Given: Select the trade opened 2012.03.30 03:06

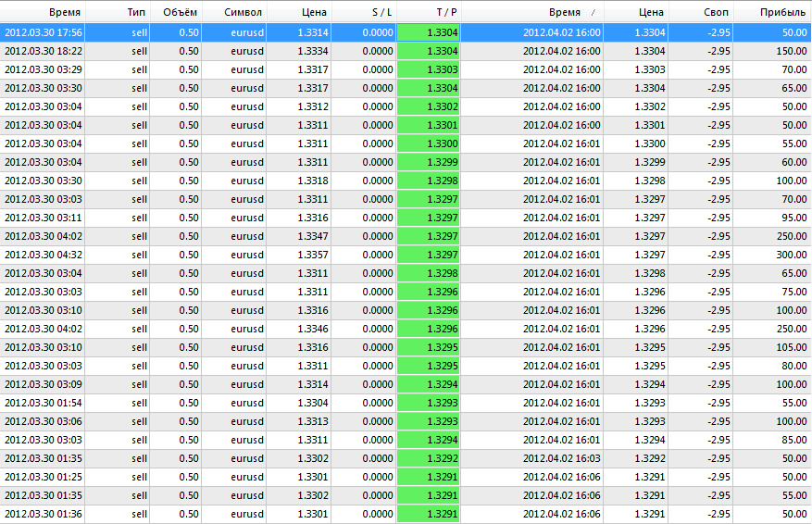Looking at the screenshot, I should (406, 421).
